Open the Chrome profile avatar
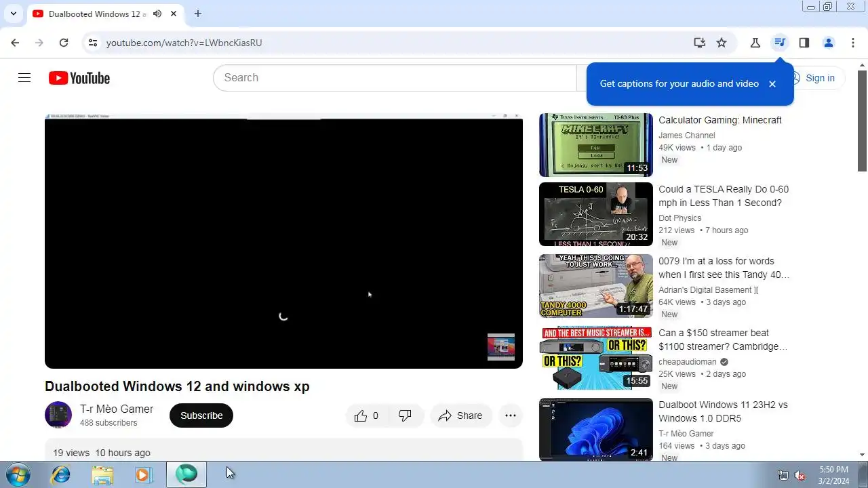The height and width of the screenshot is (488, 868). [829, 43]
